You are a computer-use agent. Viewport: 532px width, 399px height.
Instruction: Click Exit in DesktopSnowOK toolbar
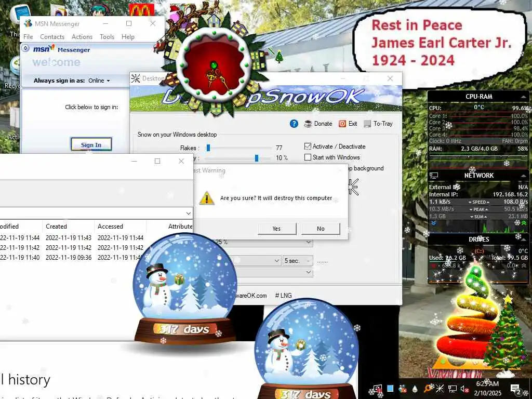tap(348, 124)
